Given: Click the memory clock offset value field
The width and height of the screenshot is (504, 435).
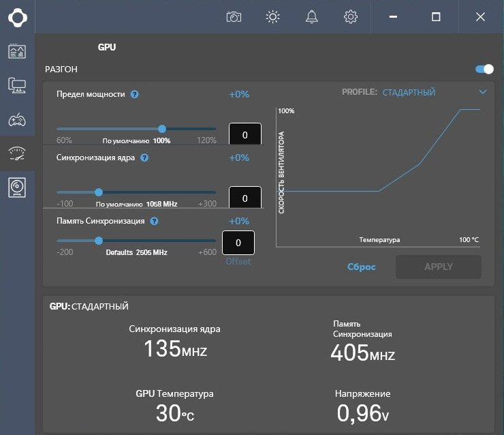Looking at the screenshot, I should 238,243.
